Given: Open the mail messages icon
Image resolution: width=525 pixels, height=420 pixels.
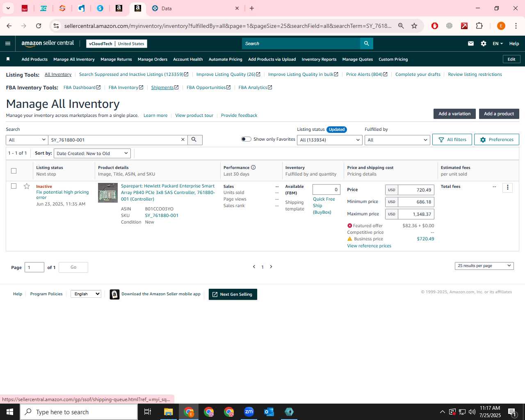Looking at the screenshot, I should pyautogui.click(x=471, y=43).
